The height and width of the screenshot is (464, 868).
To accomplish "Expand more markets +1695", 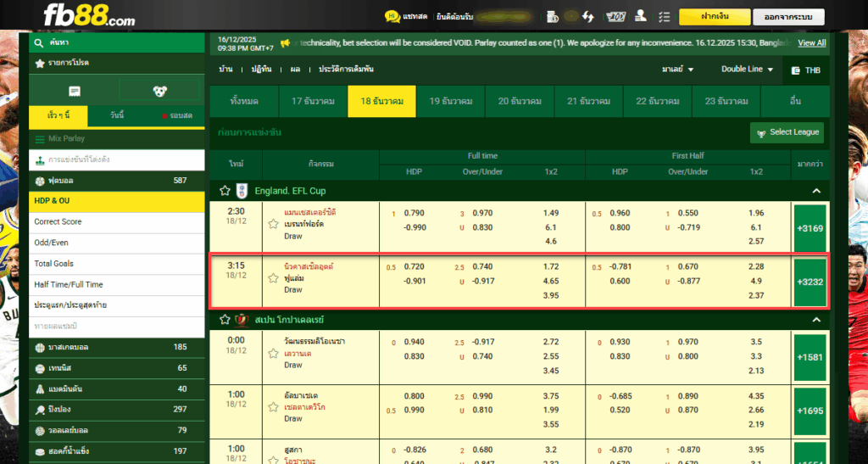I will [x=810, y=411].
